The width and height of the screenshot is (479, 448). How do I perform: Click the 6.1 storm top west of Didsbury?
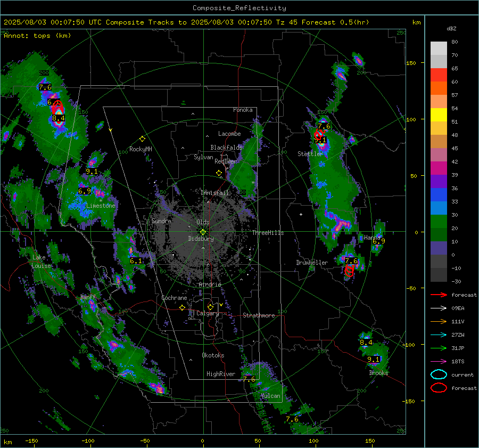[136, 261]
